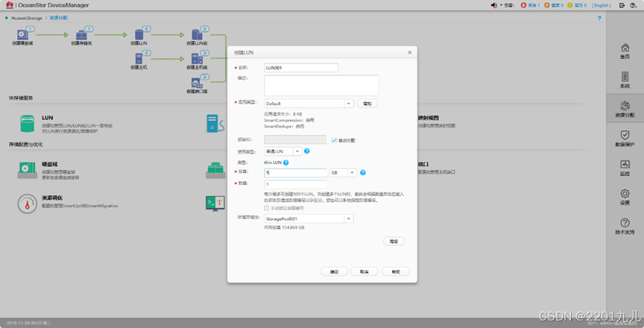This screenshot has width=644, height=328.
Task: Click the alarm sound speaker icon
Action: pyautogui.click(x=494, y=5)
